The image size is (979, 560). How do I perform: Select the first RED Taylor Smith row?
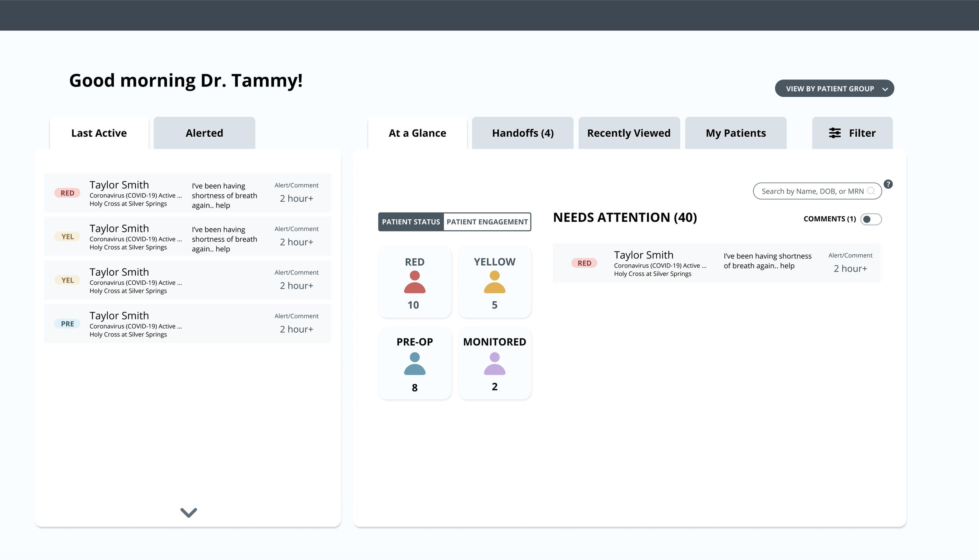coord(187,193)
